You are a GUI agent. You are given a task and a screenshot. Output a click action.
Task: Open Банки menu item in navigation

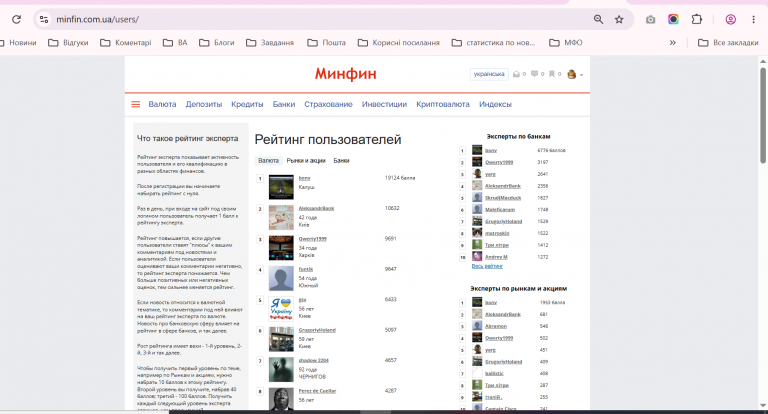click(284, 104)
